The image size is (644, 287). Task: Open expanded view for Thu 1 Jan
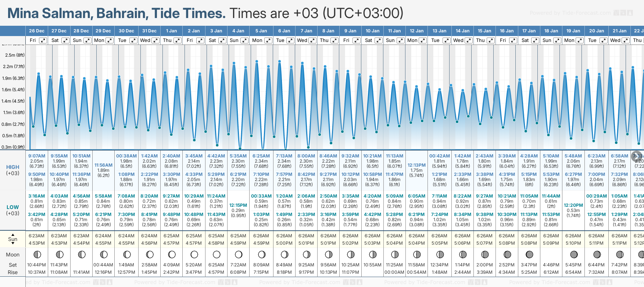(178, 40)
